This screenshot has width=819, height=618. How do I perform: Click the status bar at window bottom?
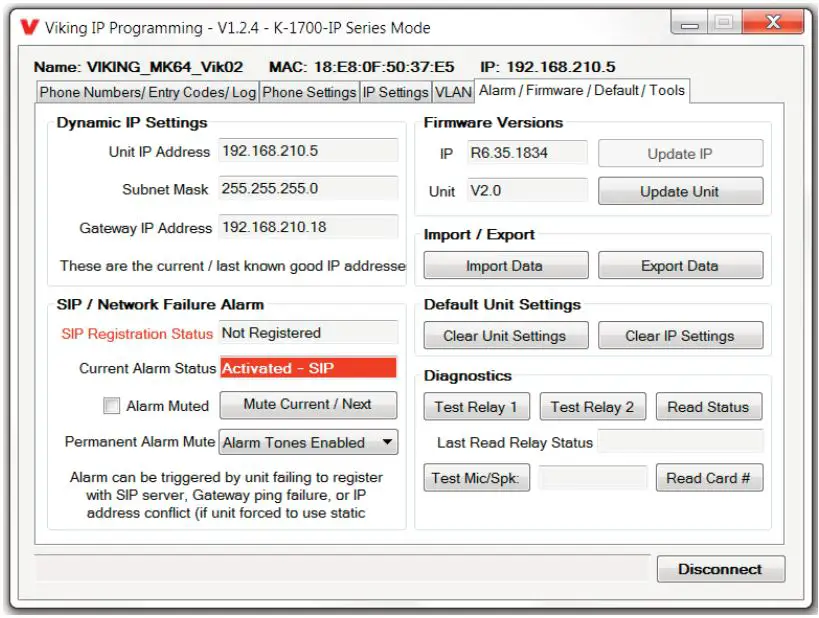343,568
